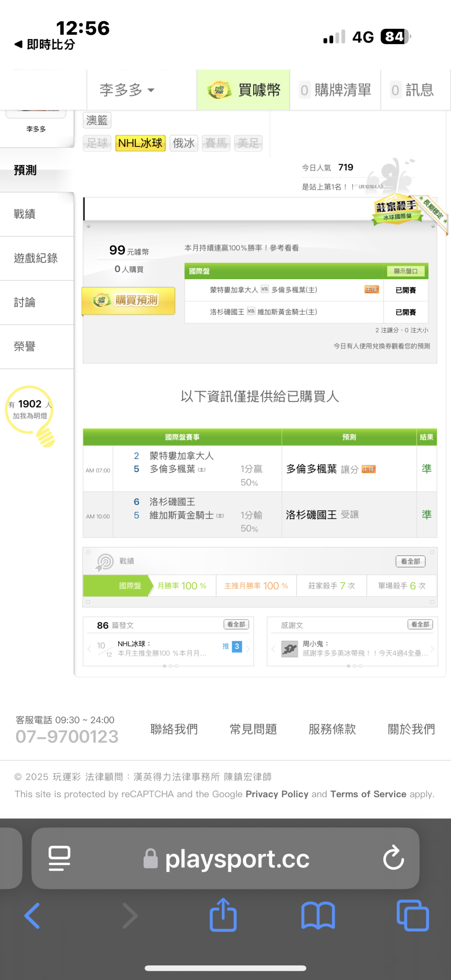Viewport: 451px width, 980px height.
Task: Click 看全部 in the 戰績 panel
Action: (x=410, y=561)
